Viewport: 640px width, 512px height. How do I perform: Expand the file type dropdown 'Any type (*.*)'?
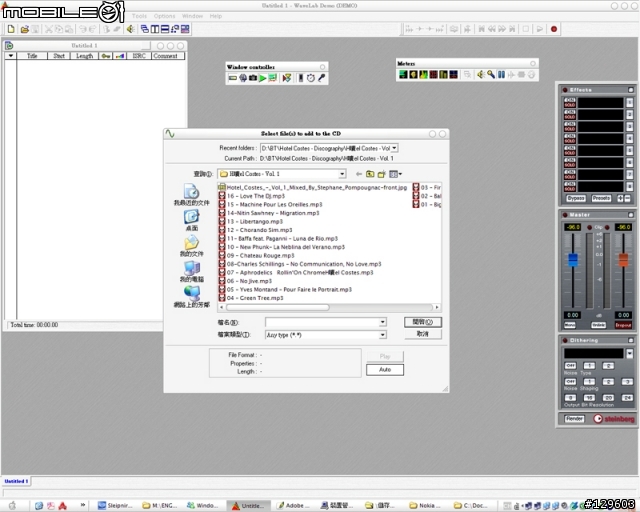pos(382,335)
